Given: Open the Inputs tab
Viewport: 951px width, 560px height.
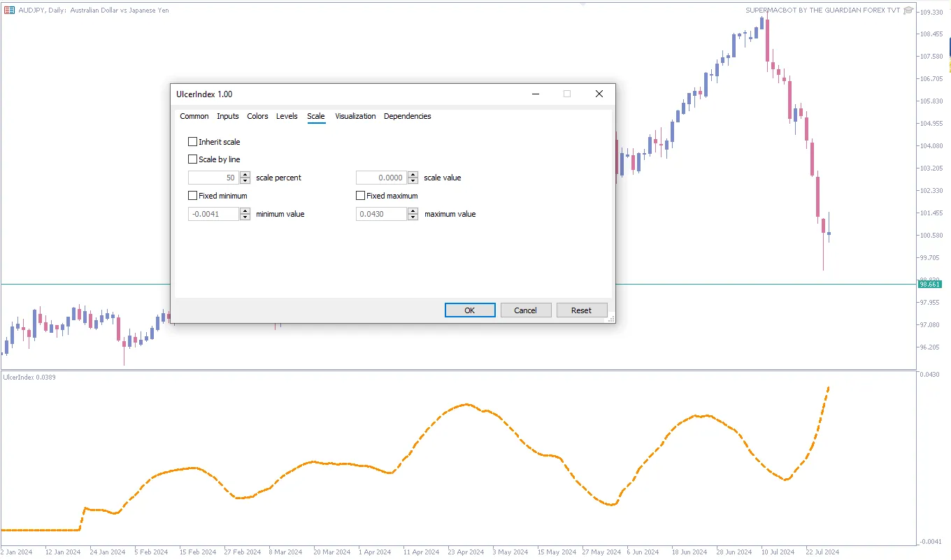Looking at the screenshot, I should pyautogui.click(x=227, y=116).
